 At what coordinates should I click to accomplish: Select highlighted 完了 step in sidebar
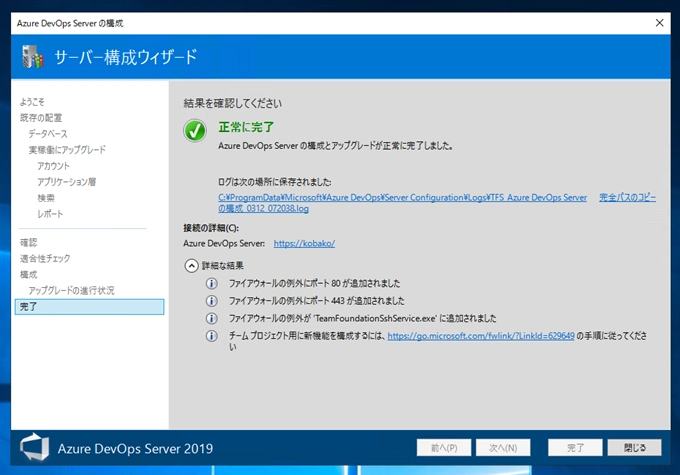click(x=89, y=307)
